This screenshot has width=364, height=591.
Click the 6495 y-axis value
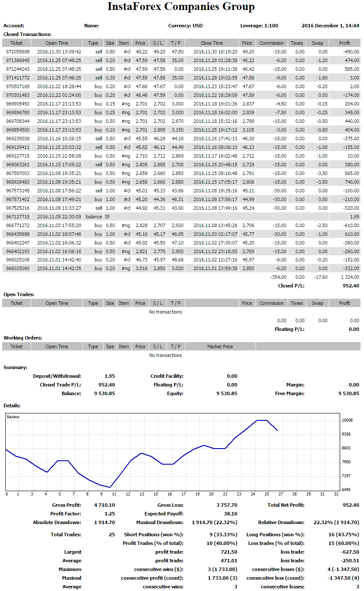coord(346,489)
